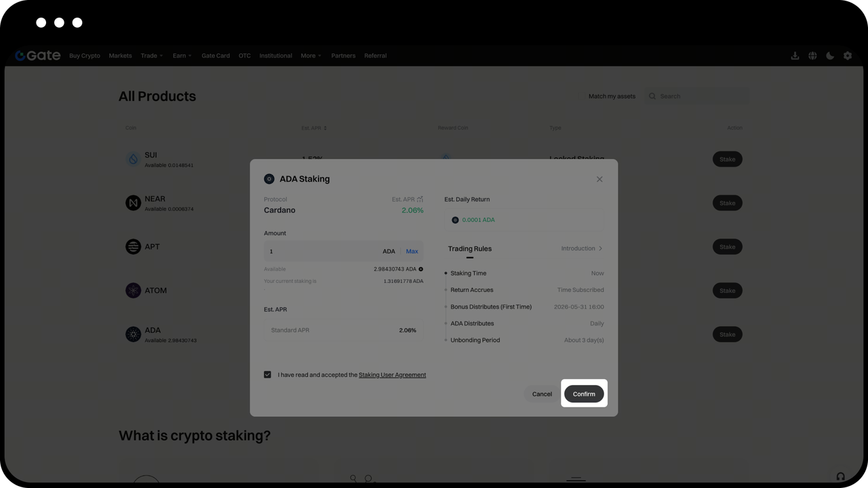Open the Staking User Agreement link
868x488 pixels.
pyautogui.click(x=393, y=375)
